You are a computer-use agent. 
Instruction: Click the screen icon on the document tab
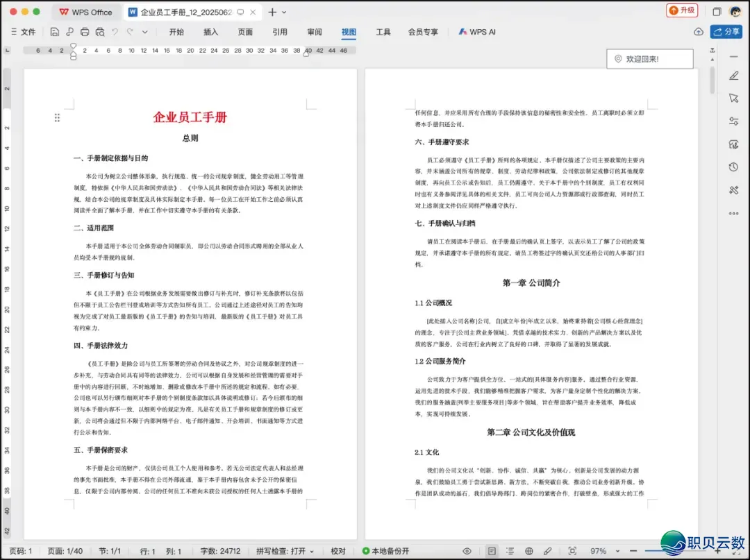click(240, 12)
